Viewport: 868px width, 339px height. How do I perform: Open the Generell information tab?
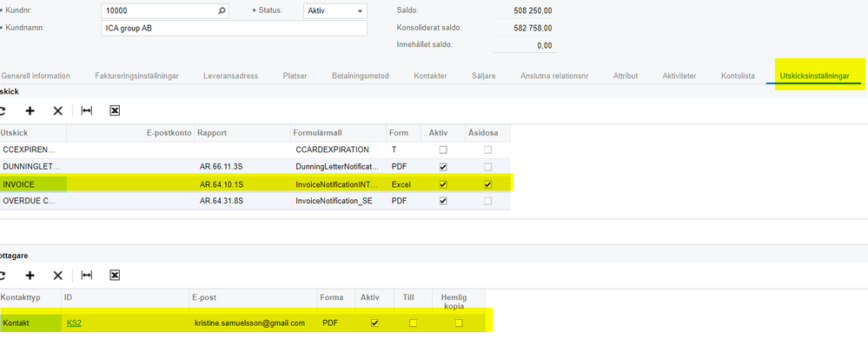(36, 76)
